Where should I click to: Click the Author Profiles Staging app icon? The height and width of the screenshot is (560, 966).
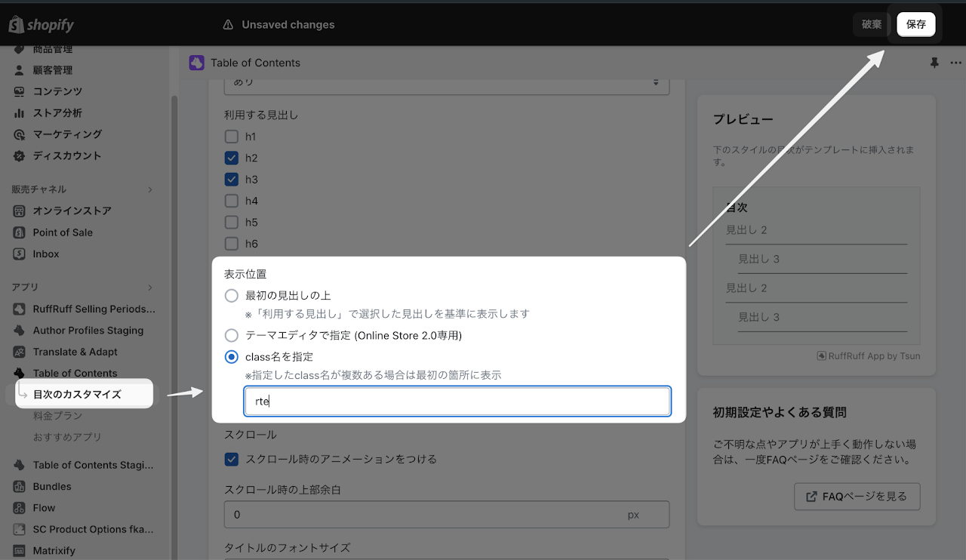[x=20, y=331]
